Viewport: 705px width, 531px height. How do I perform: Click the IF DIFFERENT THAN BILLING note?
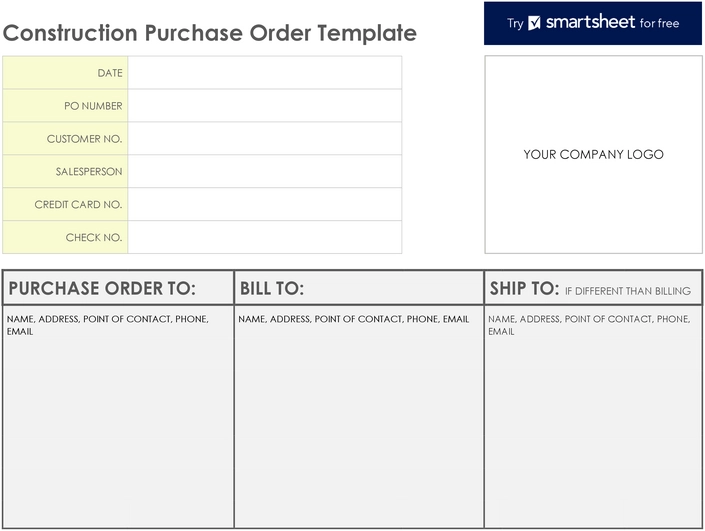[628, 291]
